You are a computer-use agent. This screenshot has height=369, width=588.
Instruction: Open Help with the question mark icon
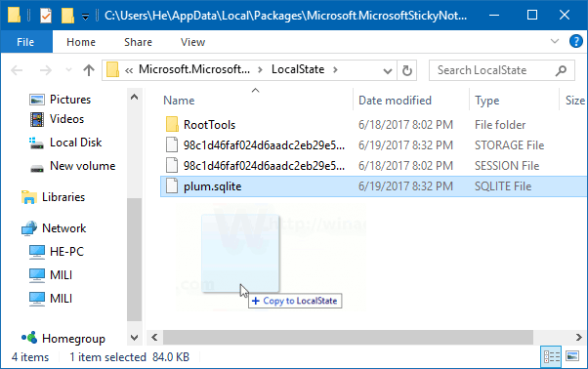point(575,41)
